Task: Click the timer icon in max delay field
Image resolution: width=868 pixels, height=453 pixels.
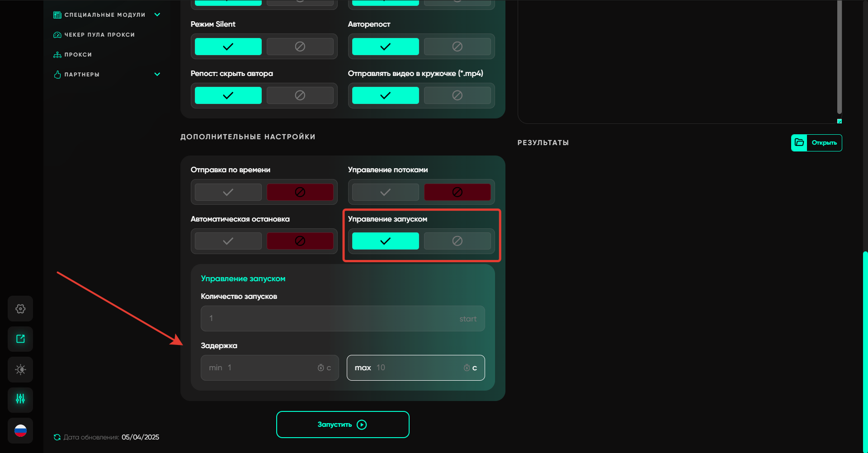Action: coord(467,368)
